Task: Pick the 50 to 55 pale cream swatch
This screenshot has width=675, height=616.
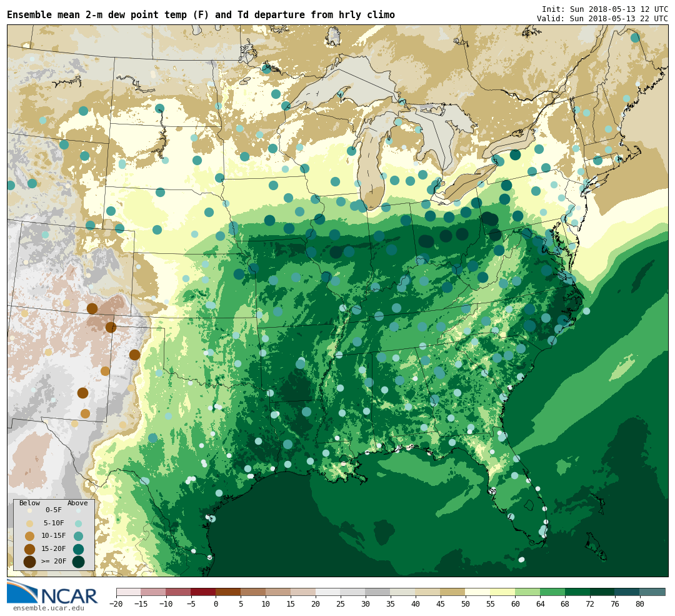Action: (x=478, y=592)
